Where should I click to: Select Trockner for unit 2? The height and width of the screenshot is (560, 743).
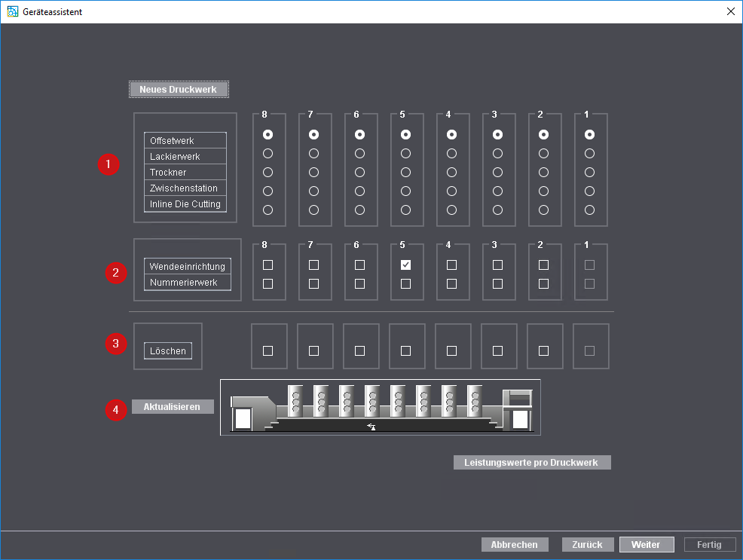tap(543, 173)
